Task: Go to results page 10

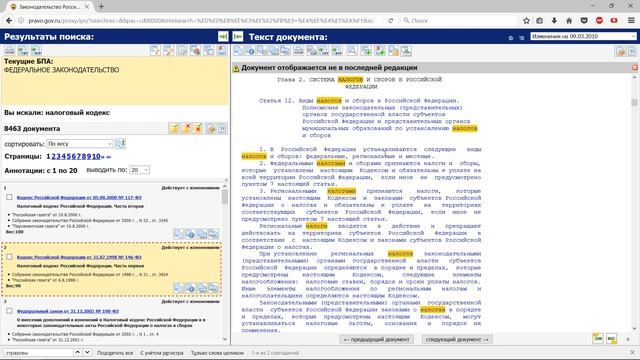Action: point(96,156)
